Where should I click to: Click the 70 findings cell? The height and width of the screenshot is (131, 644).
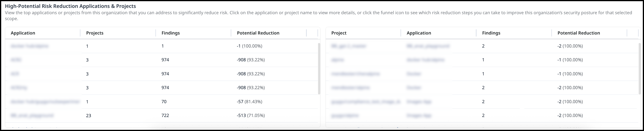tap(164, 102)
